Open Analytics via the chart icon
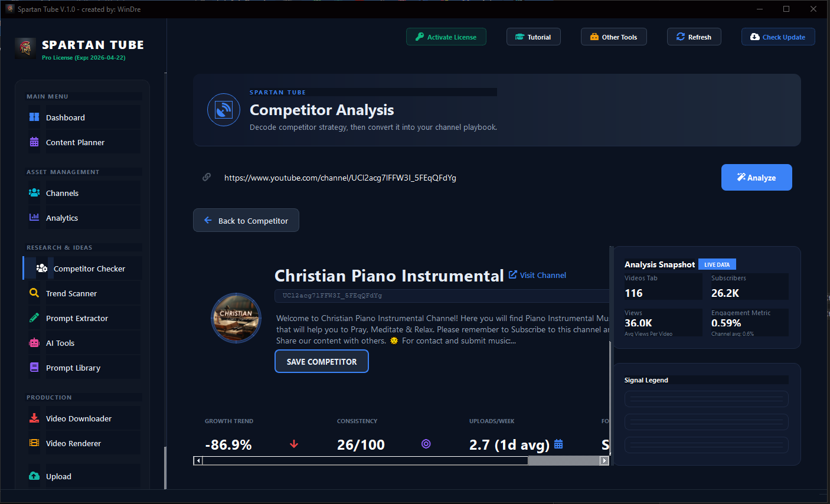The width and height of the screenshot is (830, 504). [35, 217]
